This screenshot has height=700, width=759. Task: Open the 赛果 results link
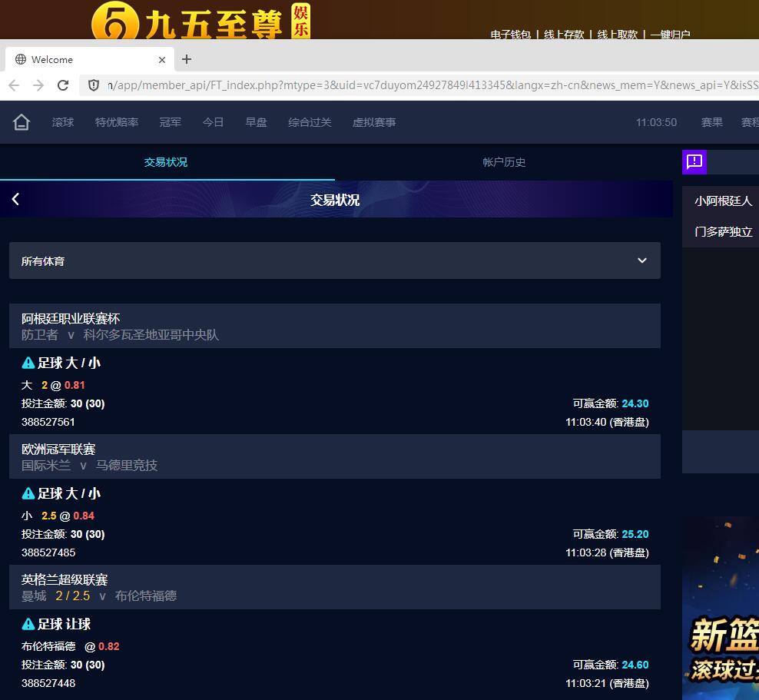click(x=712, y=122)
